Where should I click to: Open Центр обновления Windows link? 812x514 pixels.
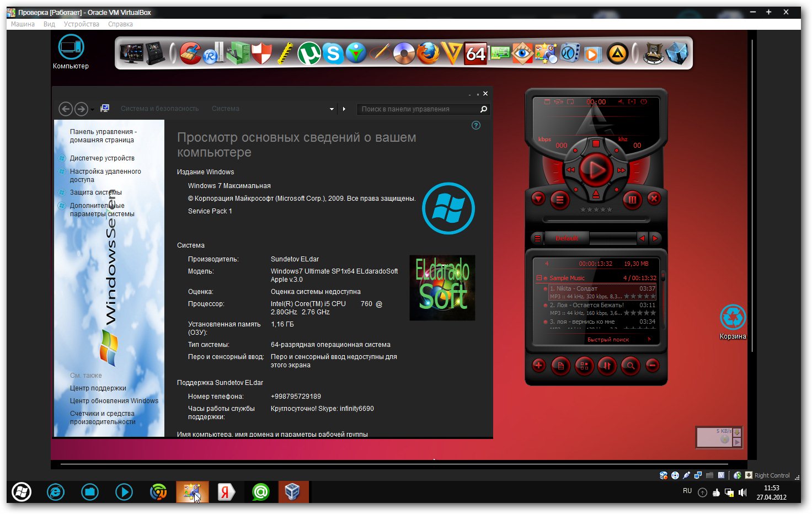click(x=114, y=401)
